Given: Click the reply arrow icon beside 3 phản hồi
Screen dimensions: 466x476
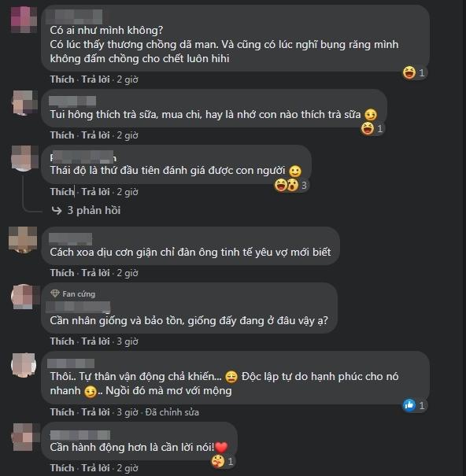Looking at the screenshot, I should (x=57, y=210).
